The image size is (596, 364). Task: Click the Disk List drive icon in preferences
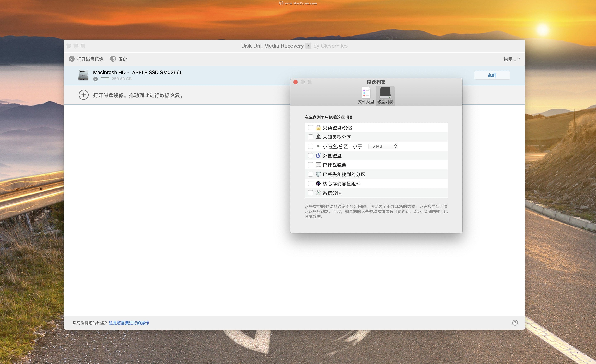[x=385, y=93]
